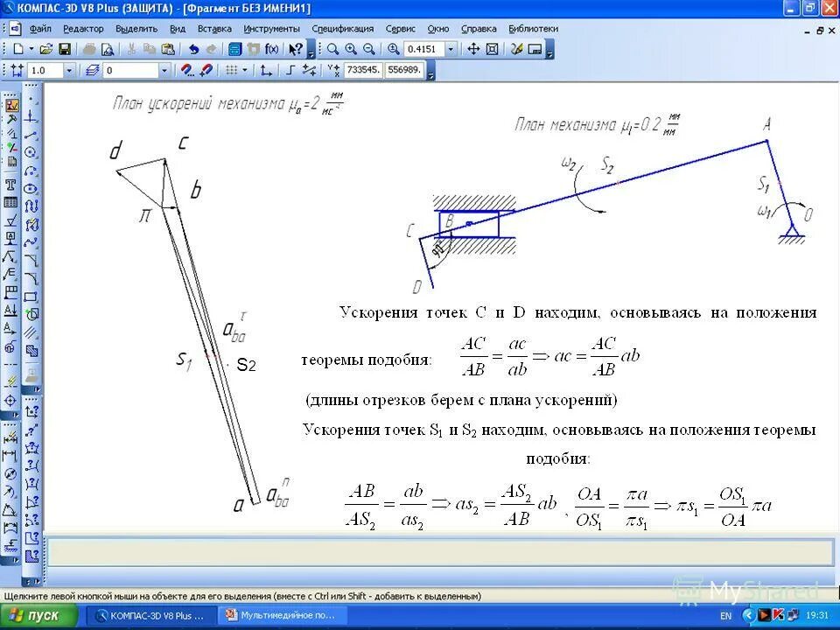Screen dimensions: 840x630
Task: Switch to the Geometry panel highlighted icon
Action: click(10, 105)
